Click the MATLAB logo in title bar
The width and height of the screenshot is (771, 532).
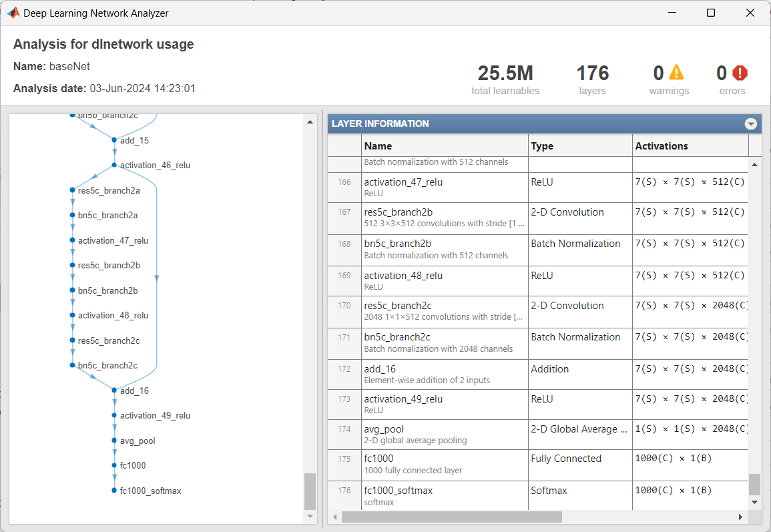[x=13, y=13]
